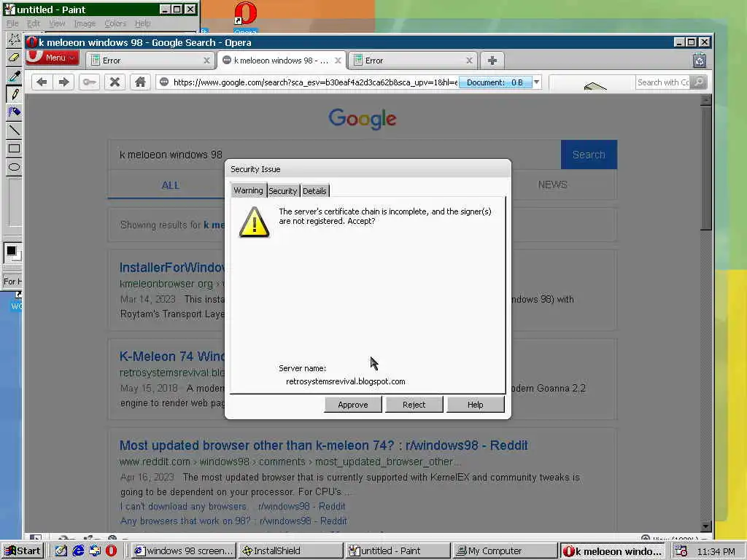Image resolution: width=747 pixels, height=560 pixels.
Task: Select the Line tool in Paint
Action: (14, 130)
